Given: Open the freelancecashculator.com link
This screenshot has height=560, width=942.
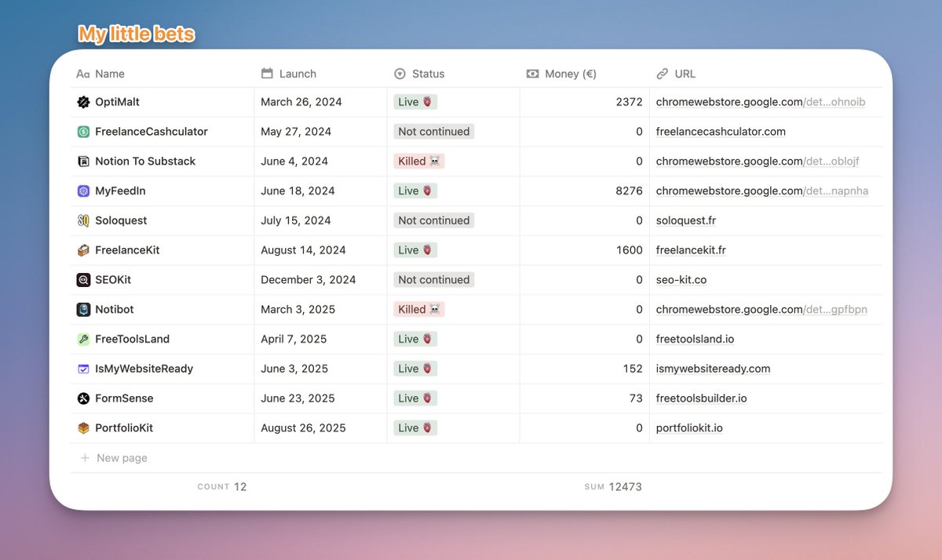Looking at the screenshot, I should (x=721, y=132).
